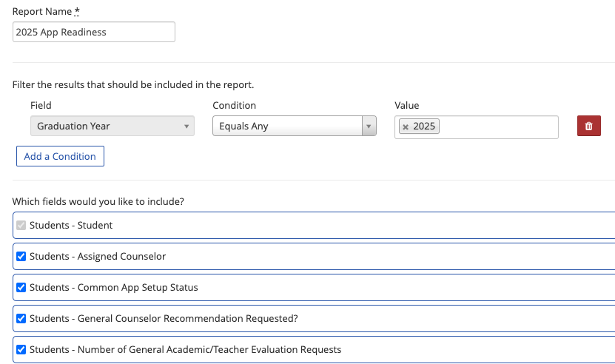The width and height of the screenshot is (615, 364).
Task: Click the Students - Common App Setup Status label
Action: pyautogui.click(x=114, y=288)
